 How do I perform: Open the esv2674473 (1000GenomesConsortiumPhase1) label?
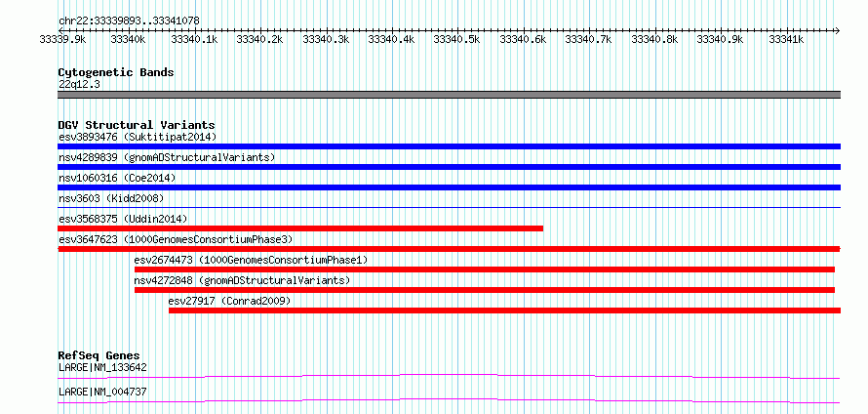251,260
